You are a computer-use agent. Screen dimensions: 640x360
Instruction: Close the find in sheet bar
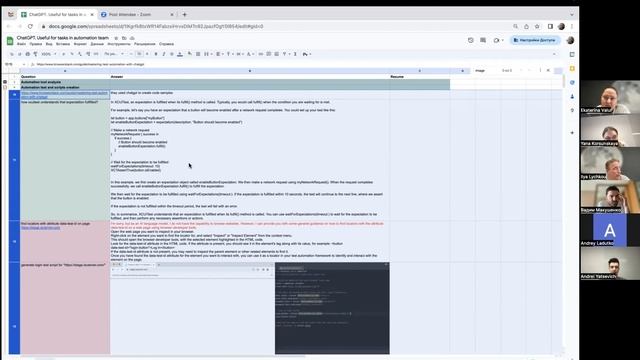tap(548, 71)
